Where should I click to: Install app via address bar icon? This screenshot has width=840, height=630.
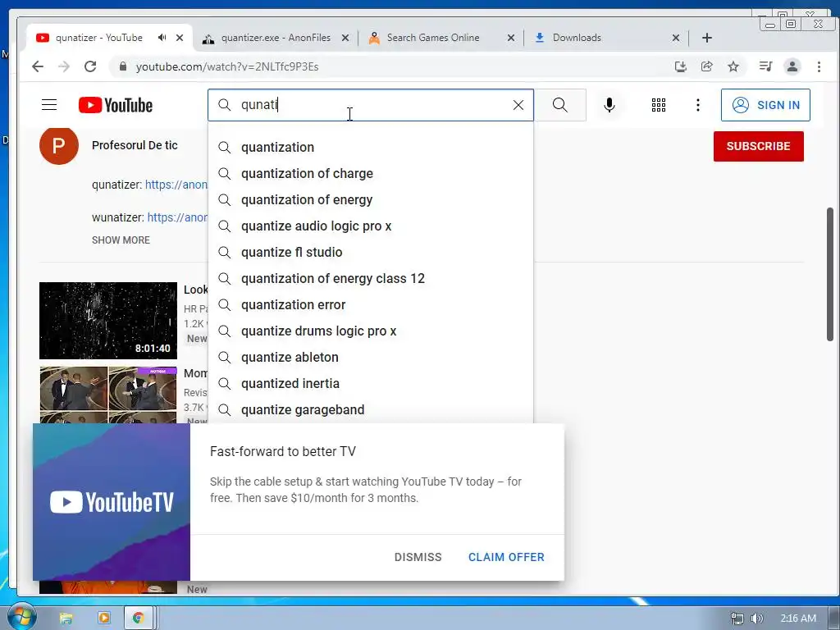click(680, 66)
